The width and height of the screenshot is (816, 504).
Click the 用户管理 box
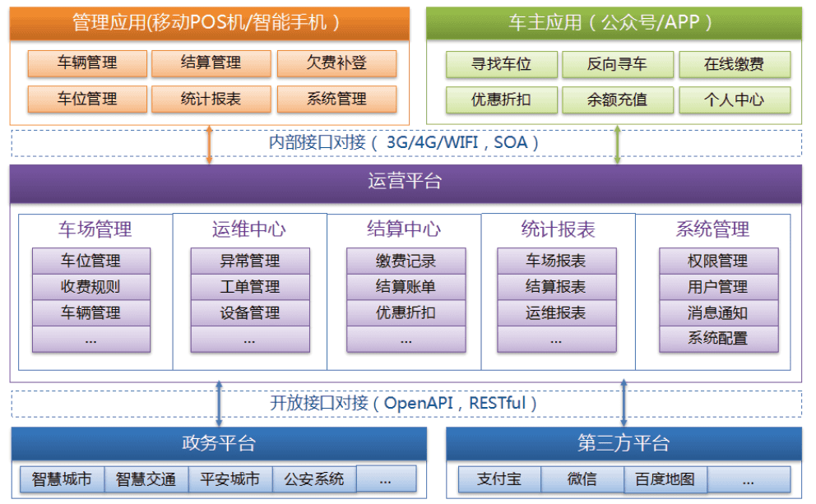click(x=719, y=287)
